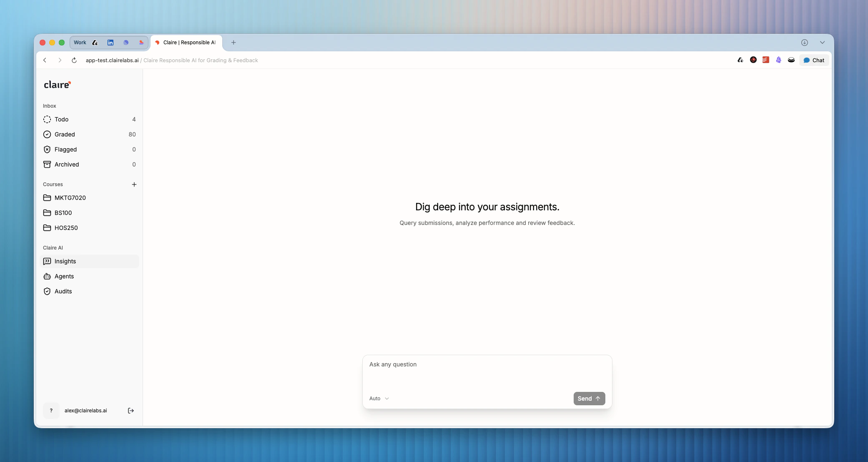Click the Send button

[589, 399]
